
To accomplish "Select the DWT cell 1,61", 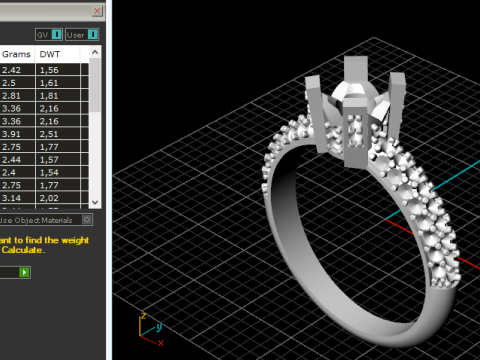I will point(57,83).
